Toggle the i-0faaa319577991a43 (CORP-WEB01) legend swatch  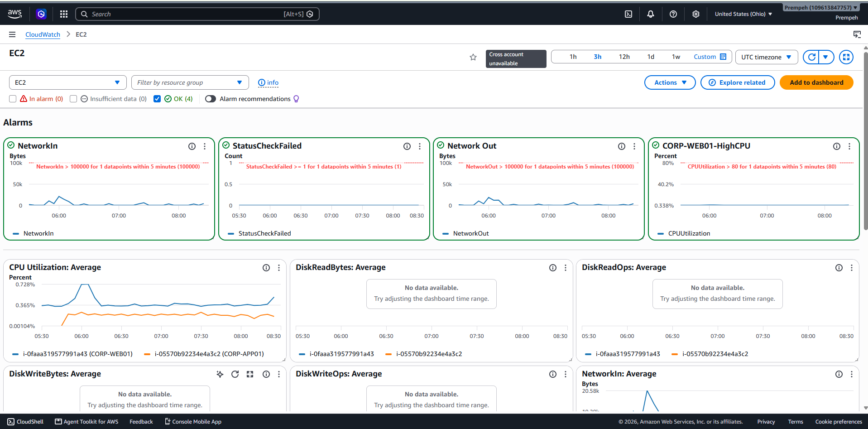pyautogui.click(x=15, y=354)
